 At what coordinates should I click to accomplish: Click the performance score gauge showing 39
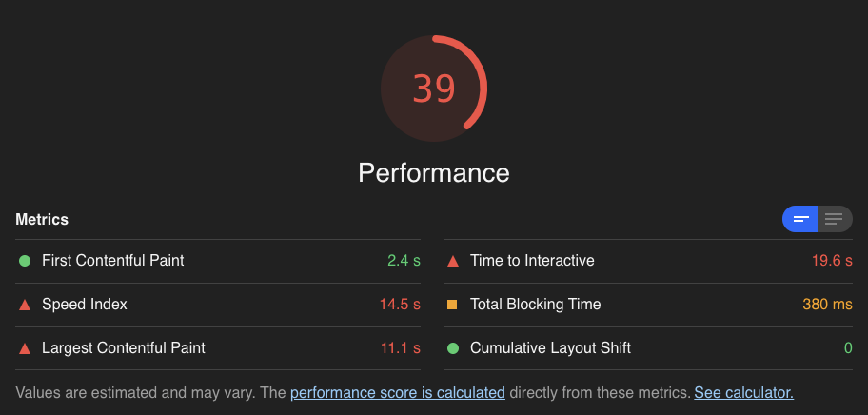[434, 89]
